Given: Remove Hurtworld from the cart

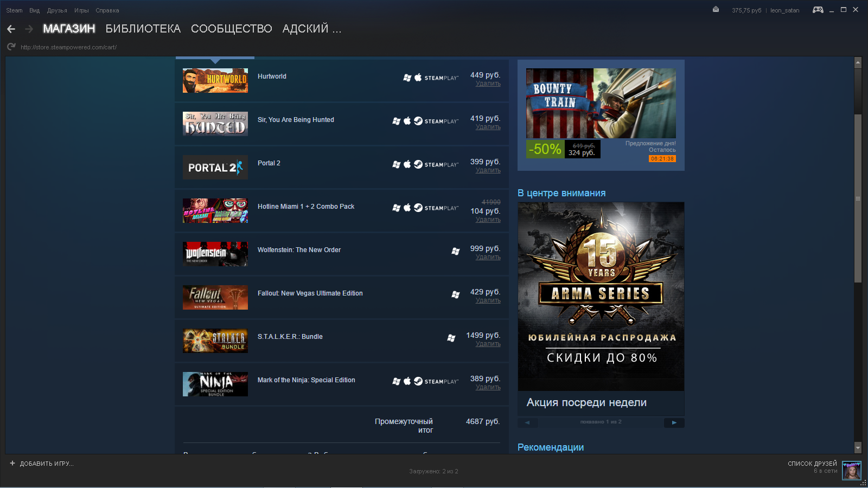Looking at the screenshot, I should [x=488, y=84].
